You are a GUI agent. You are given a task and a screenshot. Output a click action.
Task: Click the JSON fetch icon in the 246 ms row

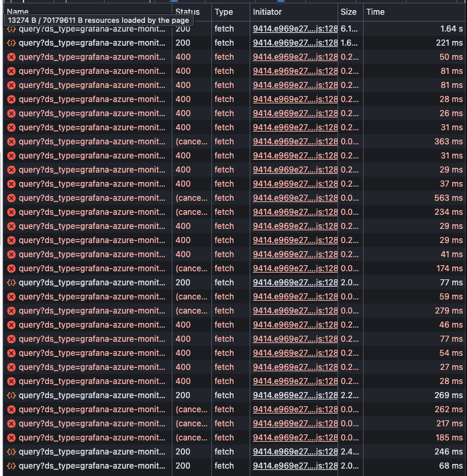coord(11,452)
